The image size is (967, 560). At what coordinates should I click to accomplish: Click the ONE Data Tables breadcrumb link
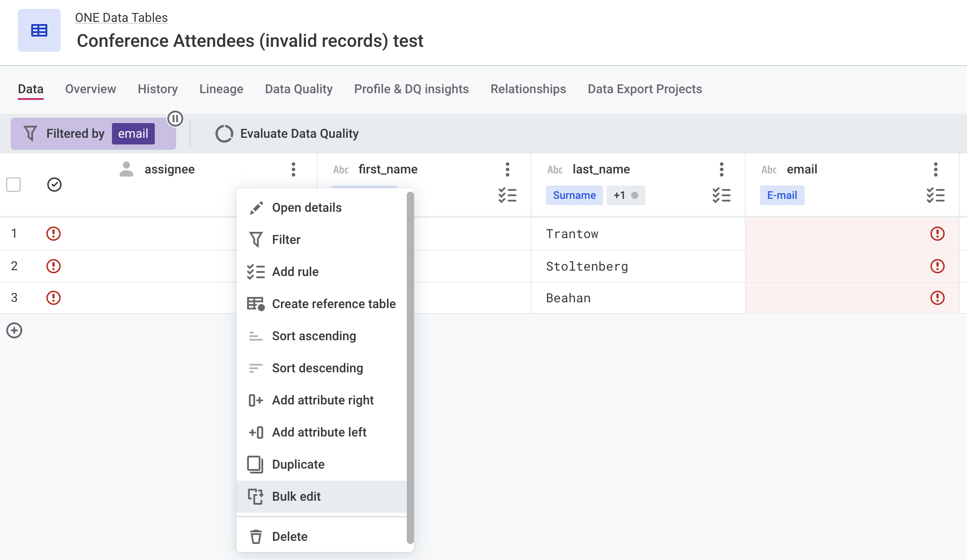121,18
